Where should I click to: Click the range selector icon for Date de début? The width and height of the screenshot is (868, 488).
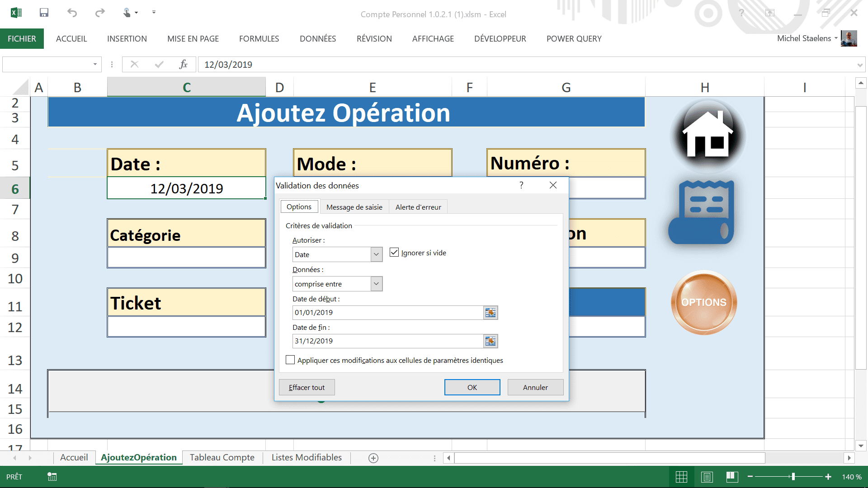coord(491,313)
